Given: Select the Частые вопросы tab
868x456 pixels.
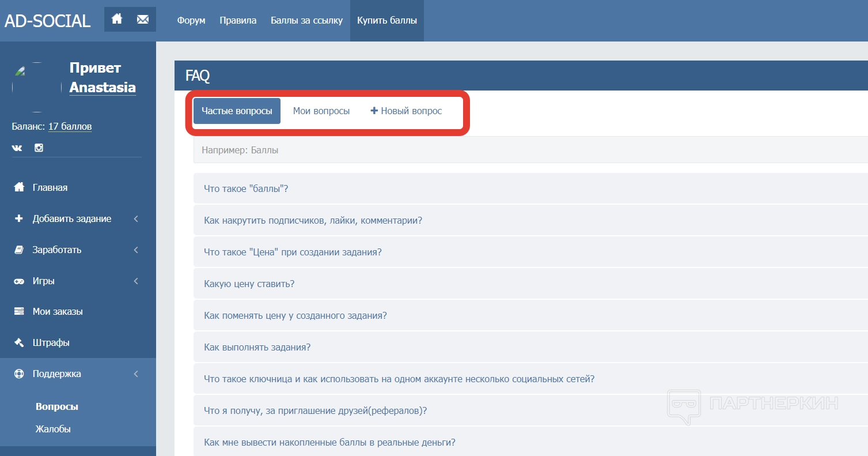Looking at the screenshot, I should (237, 111).
